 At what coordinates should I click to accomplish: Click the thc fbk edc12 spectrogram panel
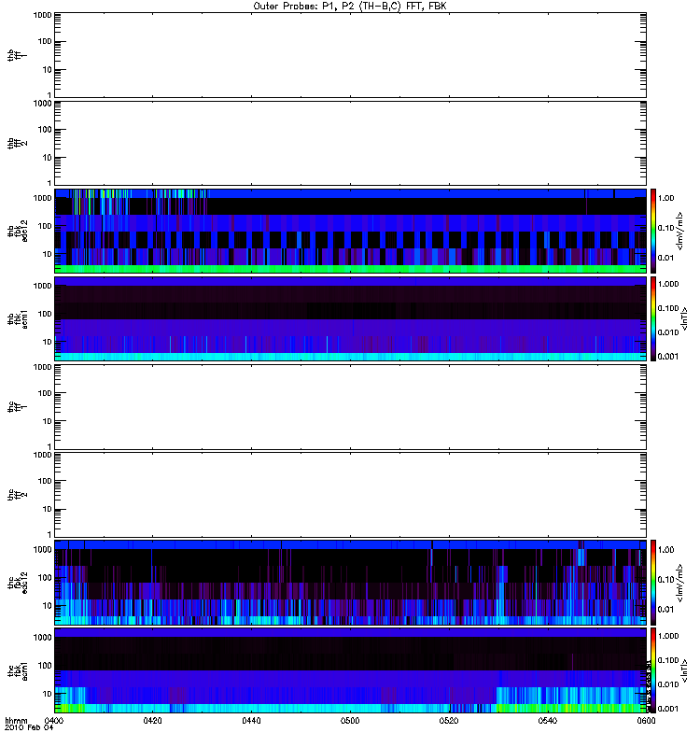351,583
